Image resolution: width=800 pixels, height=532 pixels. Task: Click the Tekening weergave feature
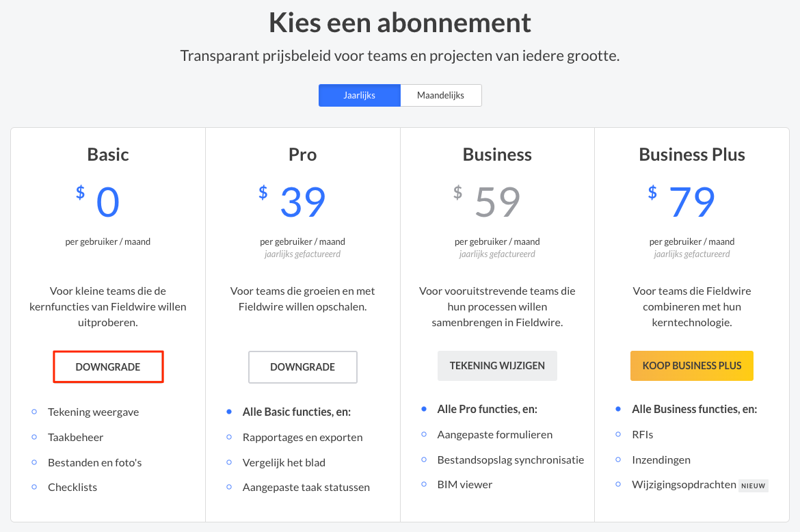click(93, 412)
